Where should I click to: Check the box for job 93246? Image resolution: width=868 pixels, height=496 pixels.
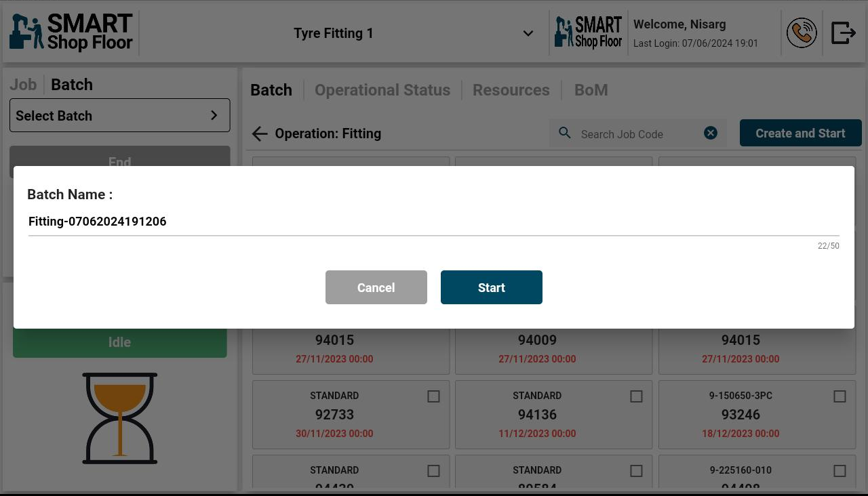[x=840, y=396]
